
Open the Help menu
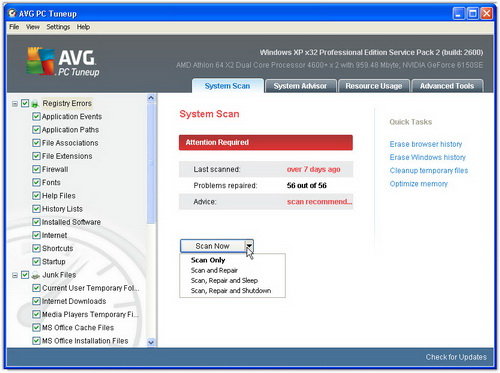tap(83, 27)
